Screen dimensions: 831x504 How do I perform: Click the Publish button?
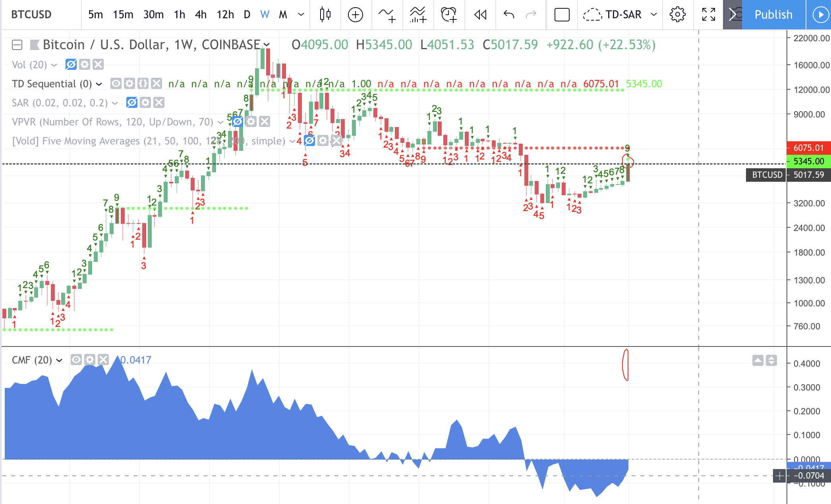point(772,15)
